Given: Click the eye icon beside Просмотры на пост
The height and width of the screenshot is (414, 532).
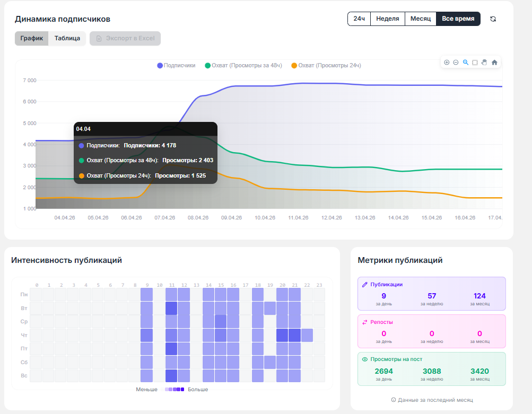Looking at the screenshot, I should click(364, 359).
